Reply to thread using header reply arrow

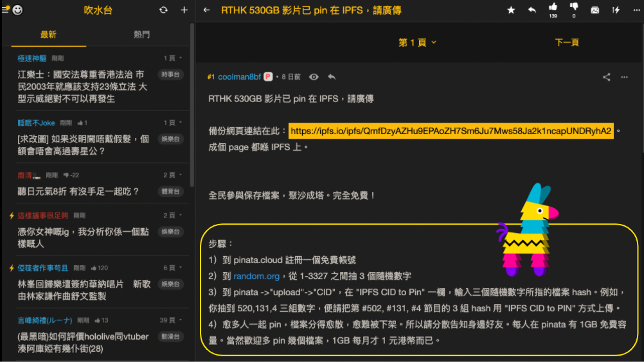coord(532,10)
